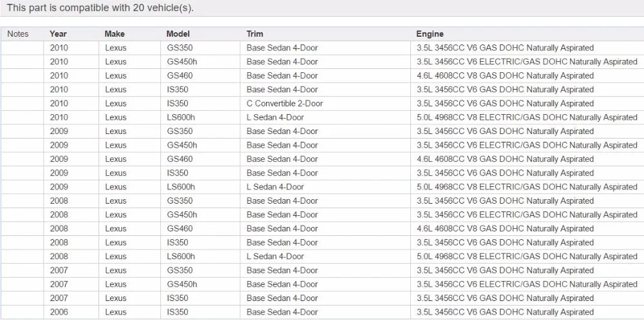Click the 2010 IS350 C Convertible 2-Door trim
Image resolution: width=644 pixels, height=321 pixels.
pyautogui.click(x=285, y=103)
